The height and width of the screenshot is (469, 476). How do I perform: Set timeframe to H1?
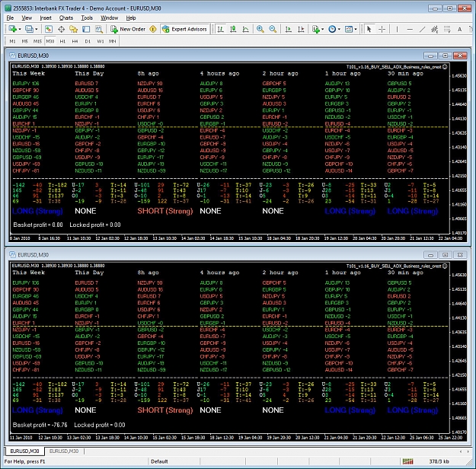(x=62, y=41)
